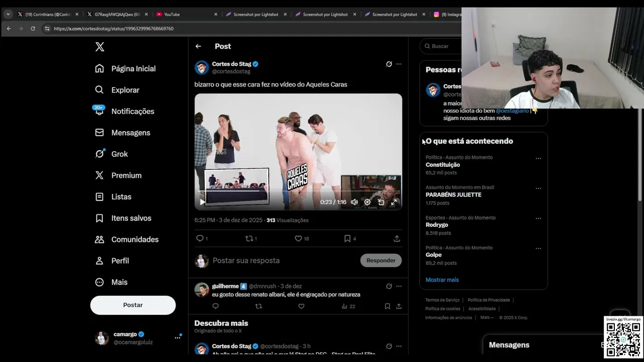The image size is (644, 362).
Task: Open the X logo home link
Action: click(x=100, y=47)
